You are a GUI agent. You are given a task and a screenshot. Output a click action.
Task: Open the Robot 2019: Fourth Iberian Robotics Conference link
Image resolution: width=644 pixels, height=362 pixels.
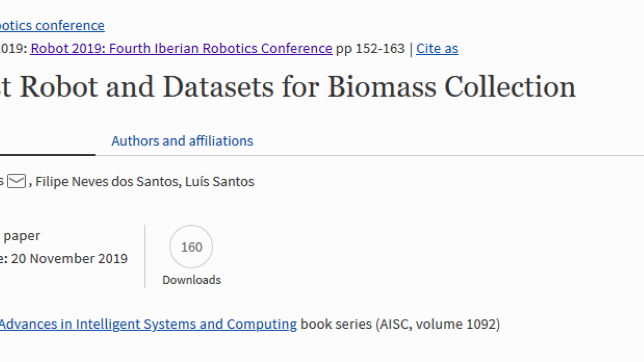[x=181, y=48]
